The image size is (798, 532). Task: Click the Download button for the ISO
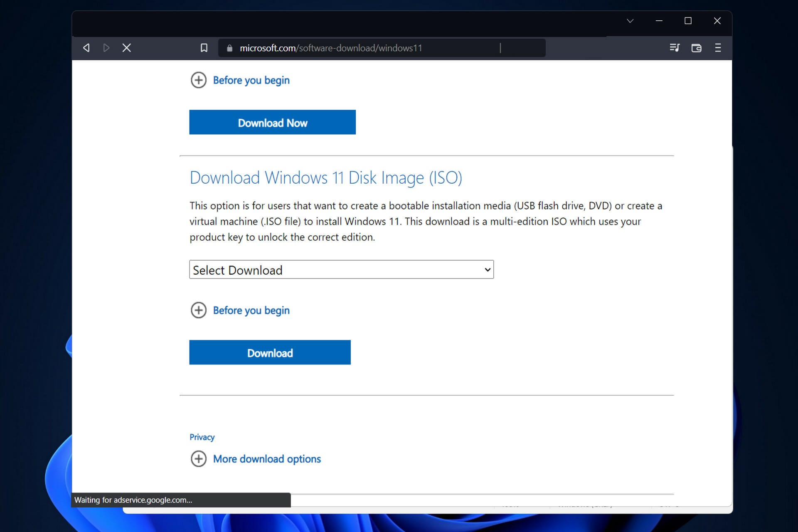click(x=270, y=352)
